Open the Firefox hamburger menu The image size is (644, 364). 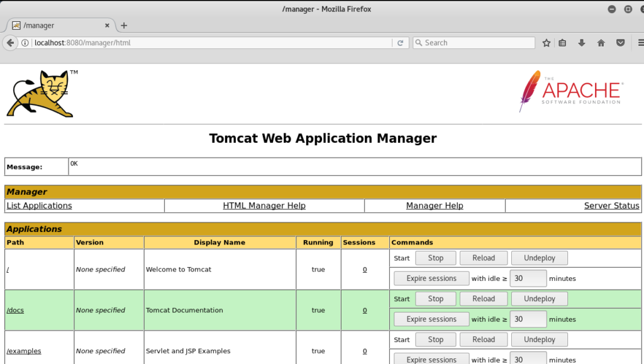[640, 43]
